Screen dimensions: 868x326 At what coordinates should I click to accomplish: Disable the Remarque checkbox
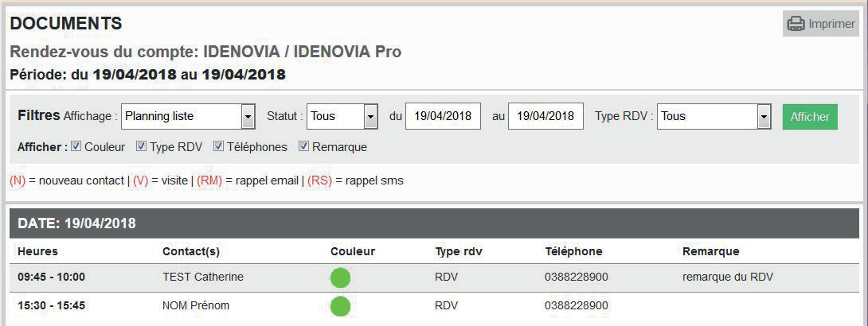tap(303, 147)
